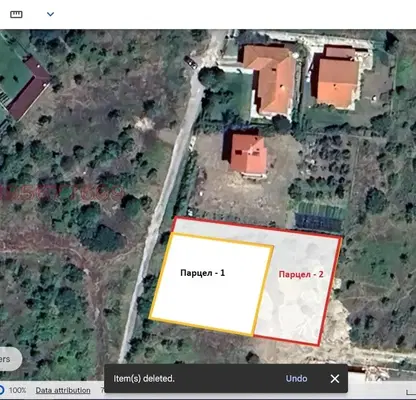Viewport: 416px width, 400px height.
Task: Click the Парцел - 1 text label
Action: tap(203, 273)
